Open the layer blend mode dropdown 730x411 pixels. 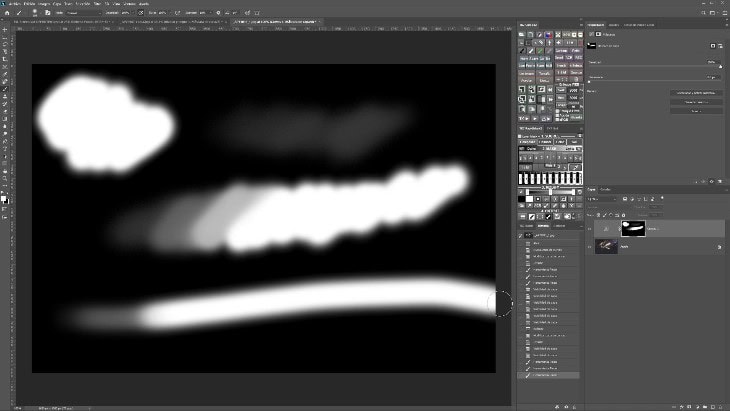(610, 199)
